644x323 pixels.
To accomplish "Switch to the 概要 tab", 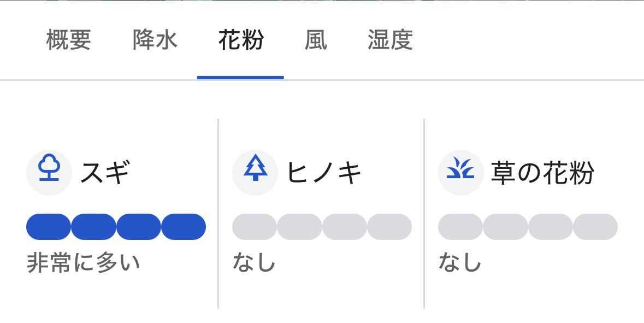I will [x=68, y=42].
